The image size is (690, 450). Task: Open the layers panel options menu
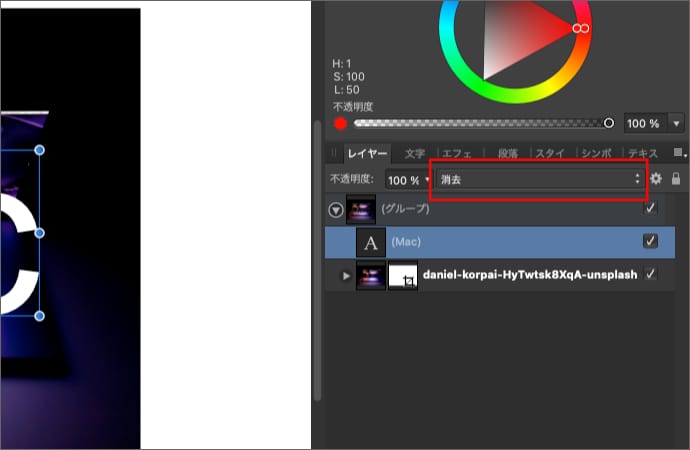coord(679,153)
